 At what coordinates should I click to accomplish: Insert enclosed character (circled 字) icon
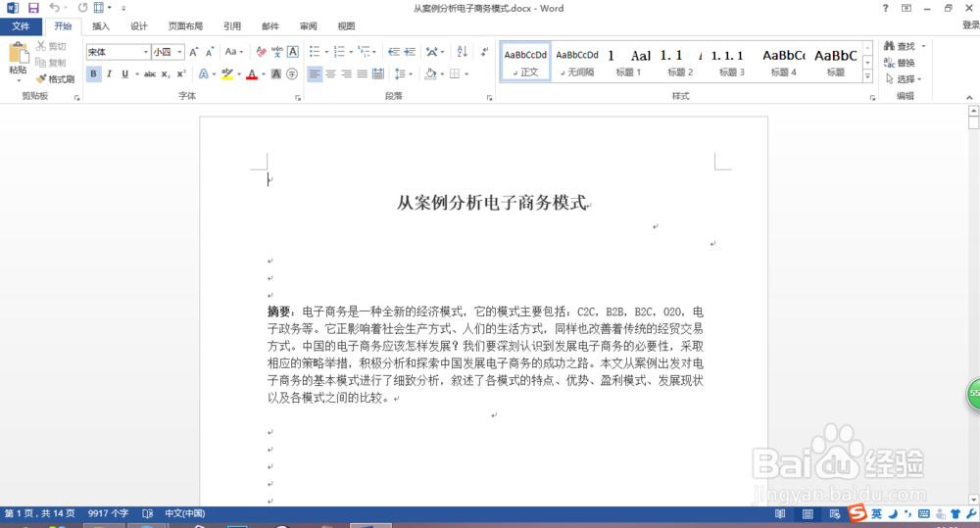coord(292,73)
